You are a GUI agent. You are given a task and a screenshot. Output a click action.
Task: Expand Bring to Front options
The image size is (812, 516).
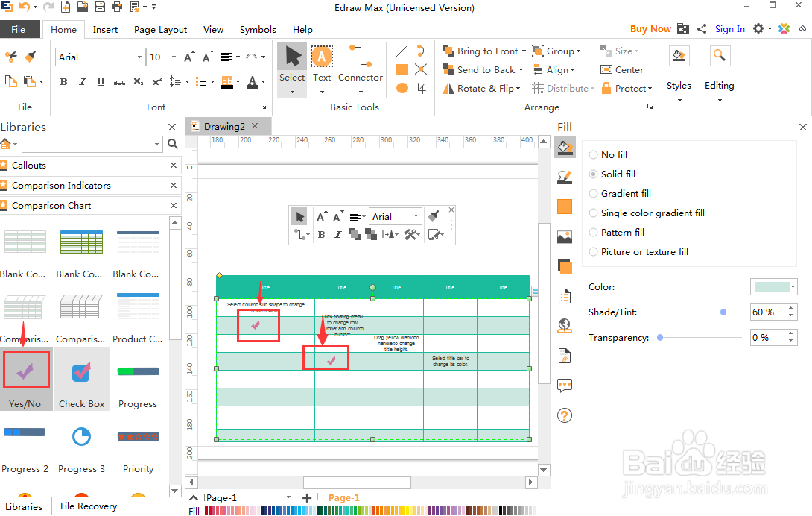coord(524,51)
